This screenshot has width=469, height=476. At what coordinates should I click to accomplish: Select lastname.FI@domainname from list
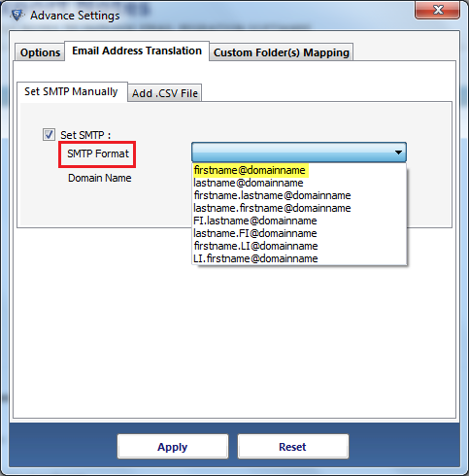pos(299,233)
